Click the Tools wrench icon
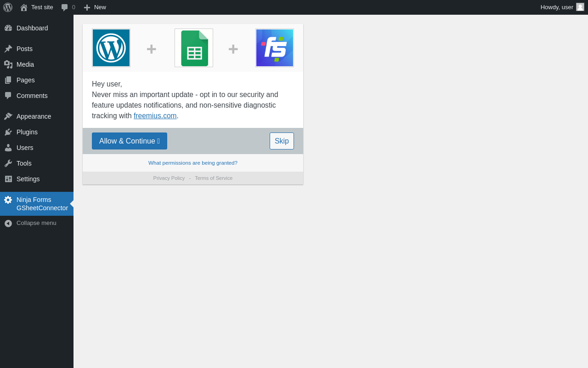Image resolution: width=588 pixels, height=368 pixels. 8,163
